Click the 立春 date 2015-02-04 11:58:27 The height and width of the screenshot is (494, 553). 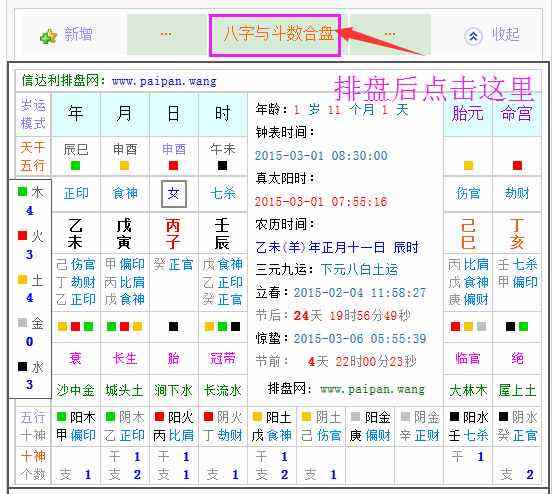pos(360,293)
